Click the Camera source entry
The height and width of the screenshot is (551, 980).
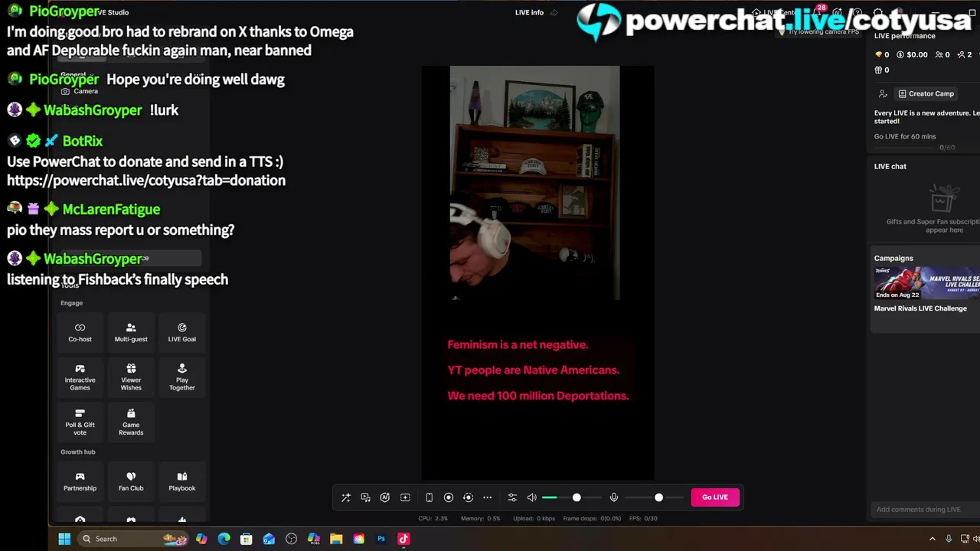point(79,91)
